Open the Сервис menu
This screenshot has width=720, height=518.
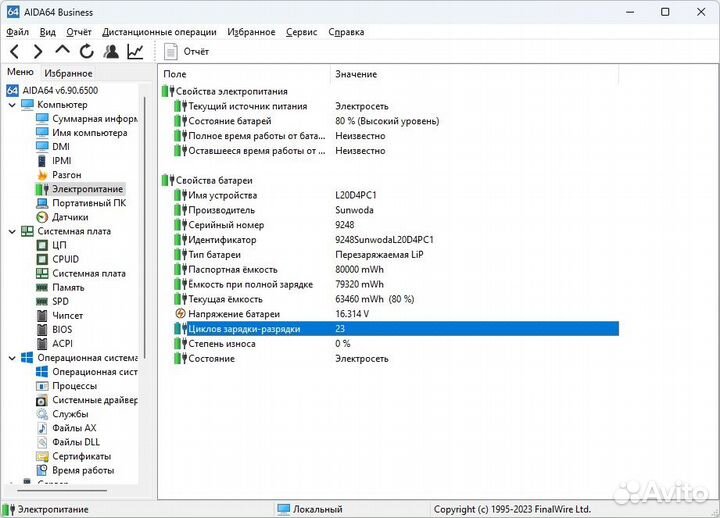click(x=301, y=32)
